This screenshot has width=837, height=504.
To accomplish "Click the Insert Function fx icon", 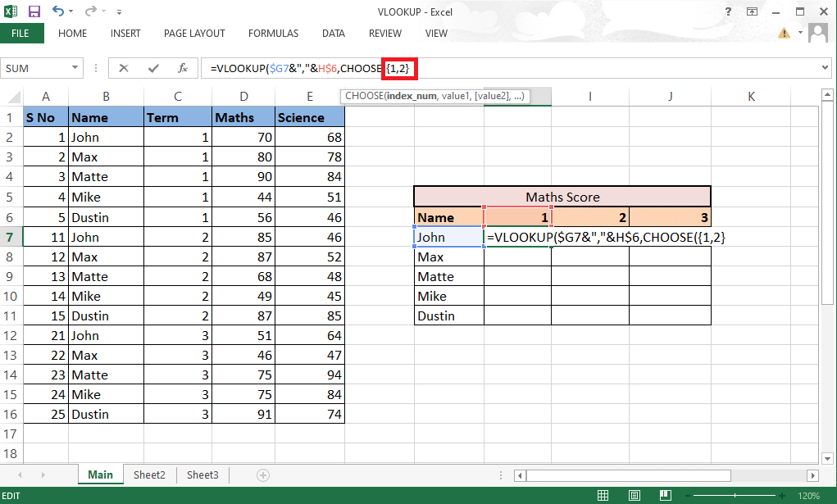I will click(x=182, y=68).
